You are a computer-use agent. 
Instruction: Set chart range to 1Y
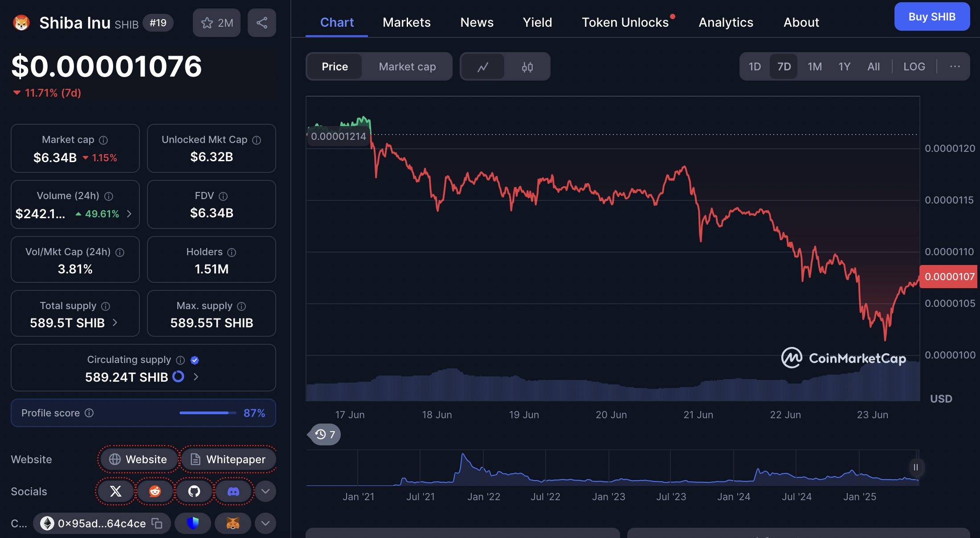(x=845, y=67)
